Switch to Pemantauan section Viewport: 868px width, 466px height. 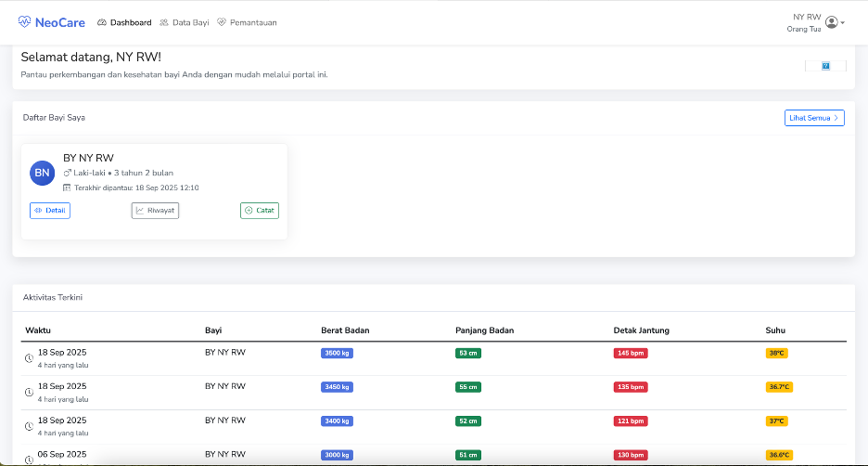point(247,22)
